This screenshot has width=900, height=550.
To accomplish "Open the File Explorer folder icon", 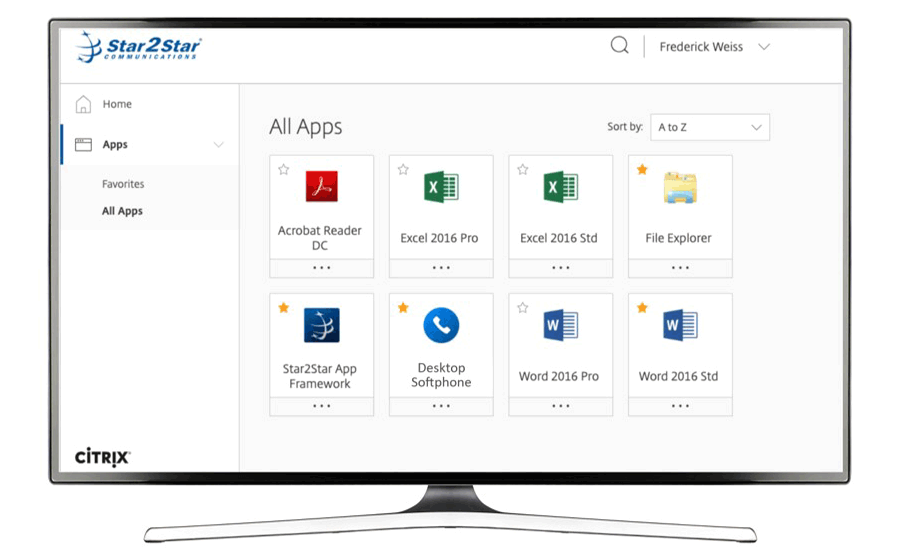I will (680, 187).
